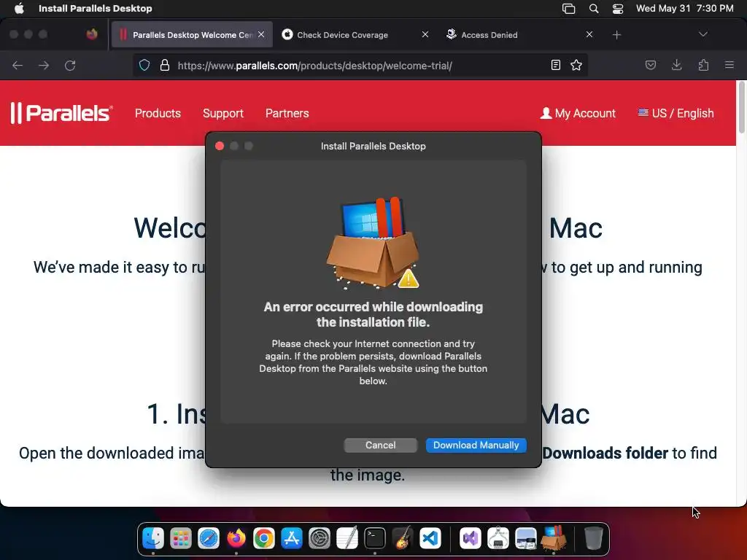Click Parallels installer icon in Dock
The width and height of the screenshot is (747, 560).
(x=554, y=539)
